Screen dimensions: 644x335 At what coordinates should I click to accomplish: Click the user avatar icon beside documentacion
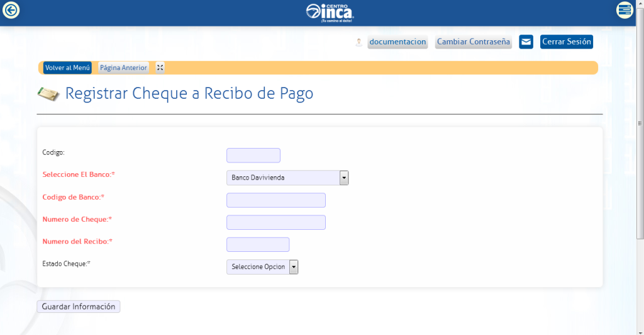tap(358, 42)
